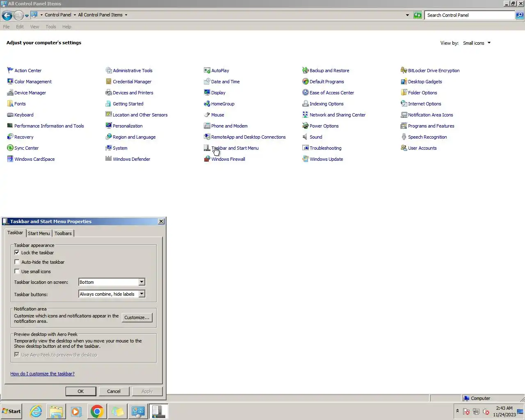Toggle Use Aero Peek checkbox
This screenshot has height=420, width=525.
[x=17, y=355]
